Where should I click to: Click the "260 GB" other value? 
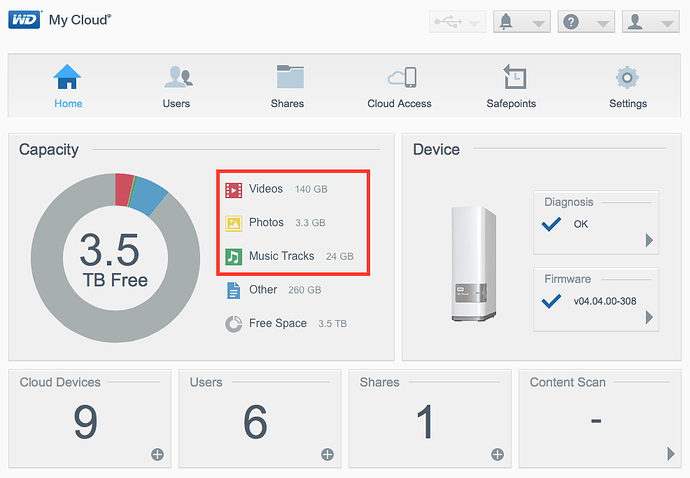(305, 290)
